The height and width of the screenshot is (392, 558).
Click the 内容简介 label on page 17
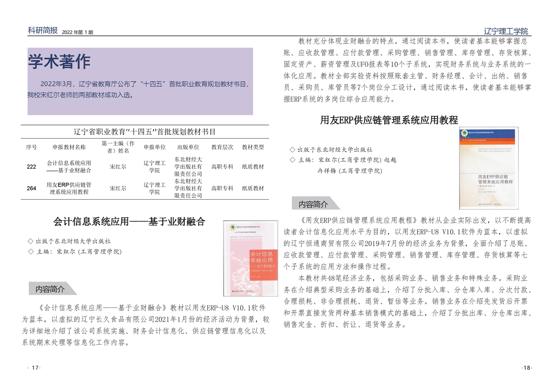point(50,289)
